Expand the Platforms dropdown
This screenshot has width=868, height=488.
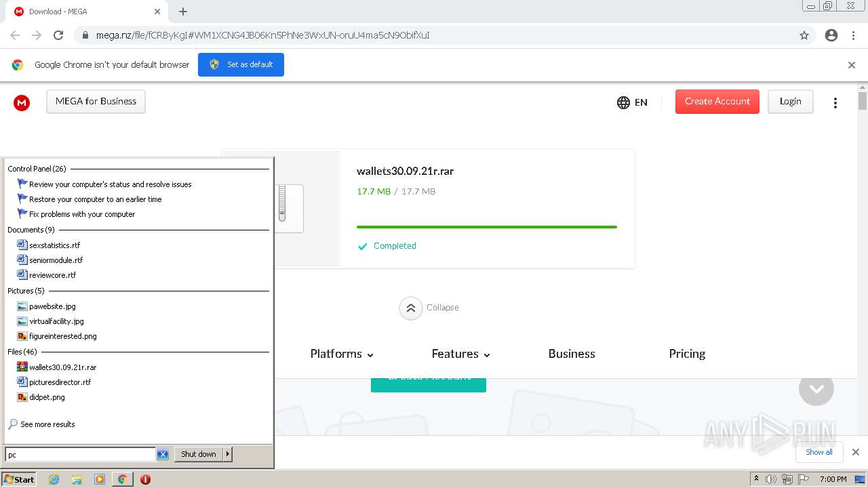(x=342, y=354)
